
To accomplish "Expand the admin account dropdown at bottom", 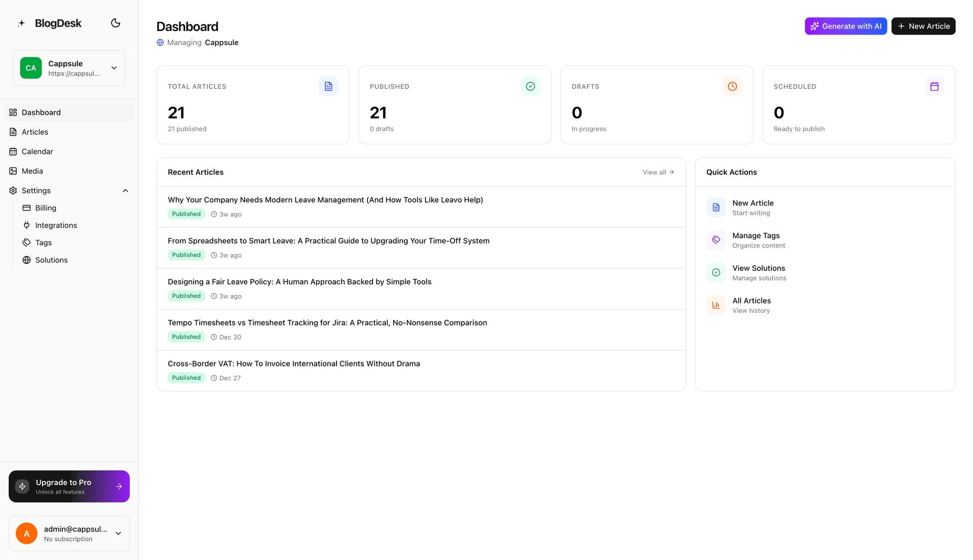I will pos(118,533).
